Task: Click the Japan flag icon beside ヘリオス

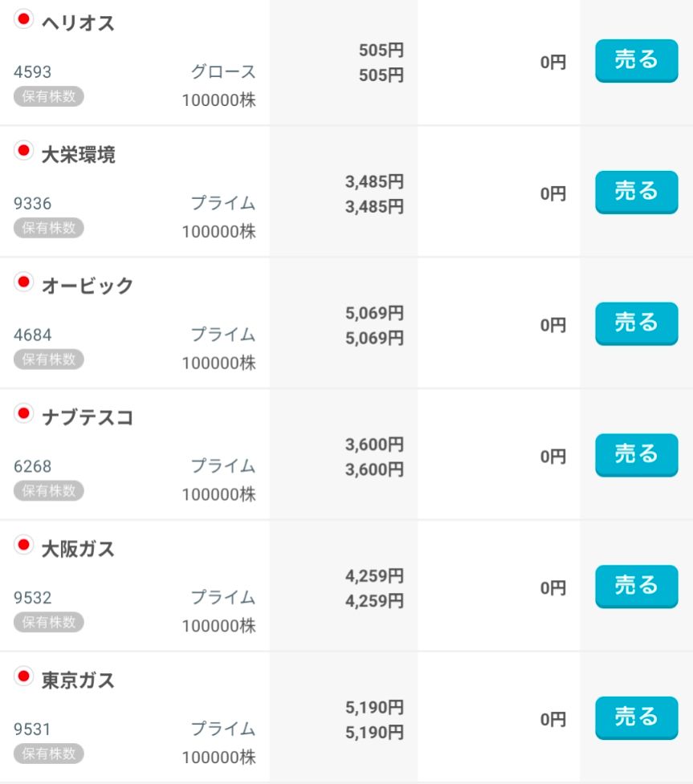Action: point(23,19)
